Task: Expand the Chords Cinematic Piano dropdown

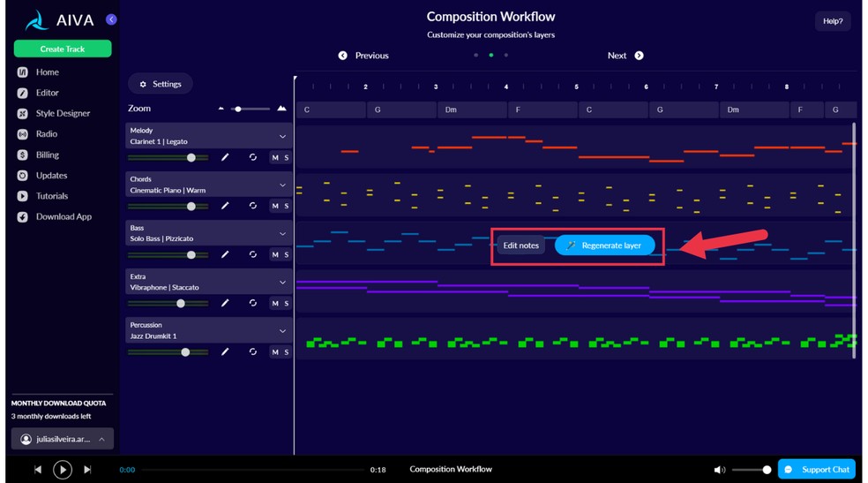Action: 282,185
